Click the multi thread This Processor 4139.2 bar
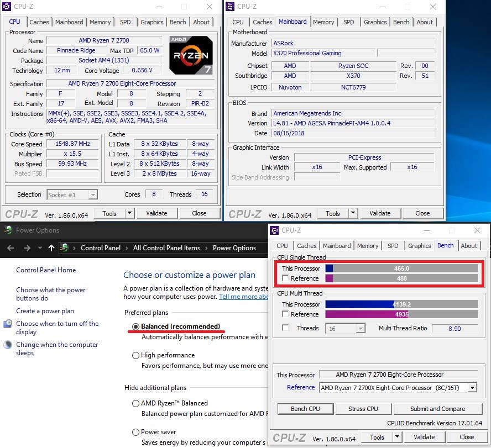The image size is (491, 448). click(x=402, y=304)
